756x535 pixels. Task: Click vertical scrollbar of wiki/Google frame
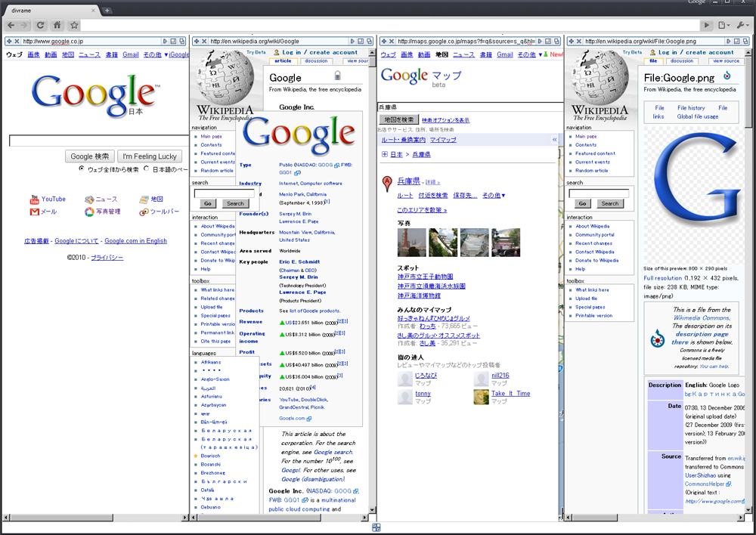372,281
